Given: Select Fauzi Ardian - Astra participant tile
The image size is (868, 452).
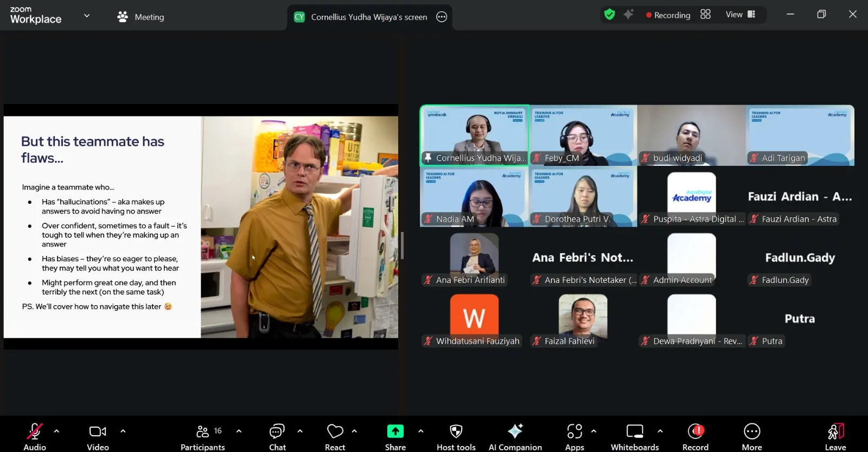Looking at the screenshot, I should click(800, 197).
